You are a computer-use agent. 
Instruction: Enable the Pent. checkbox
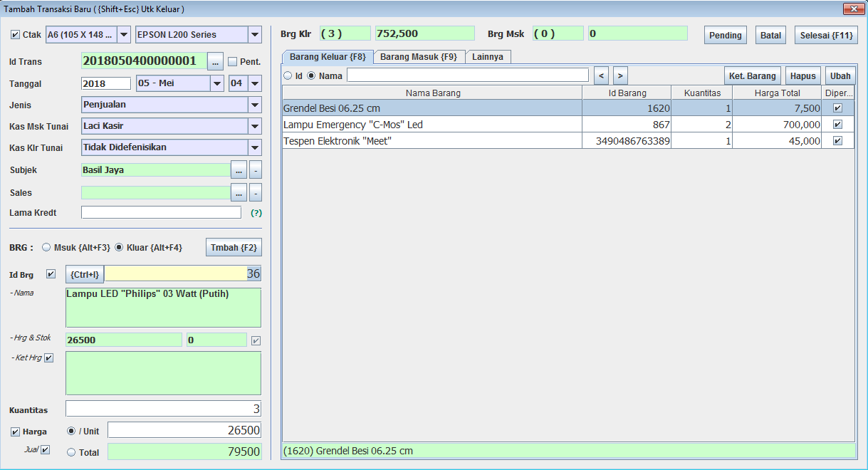pyautogui.click(x=232, y=62)
